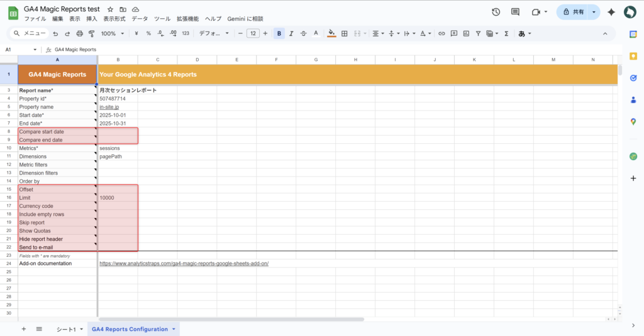Toggle bold formatting

tap(279, 33)
